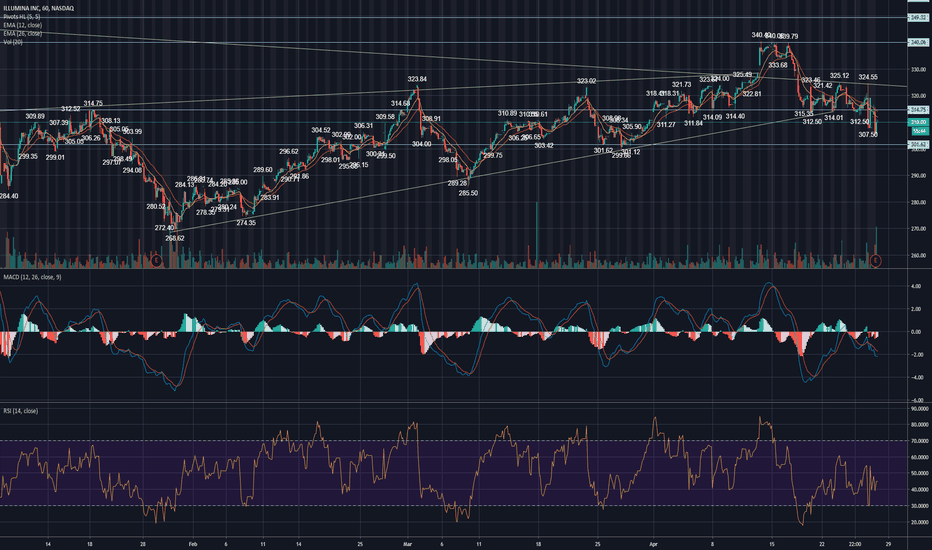Click the earnings E marker near January 28

click(157, 260)
